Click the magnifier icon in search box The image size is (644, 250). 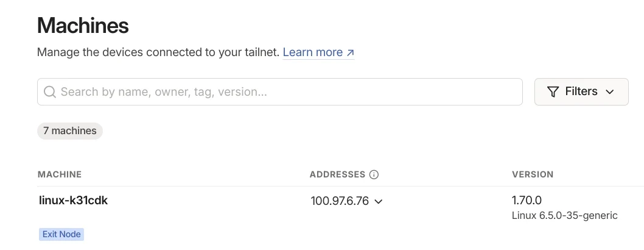pyautogui.click(x=50, y=92)
